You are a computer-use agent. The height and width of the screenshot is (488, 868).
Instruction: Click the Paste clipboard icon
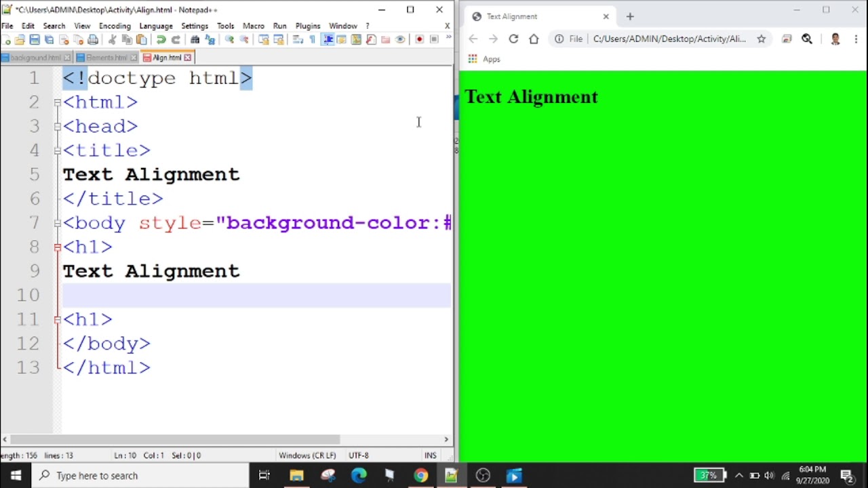point(141,39)
